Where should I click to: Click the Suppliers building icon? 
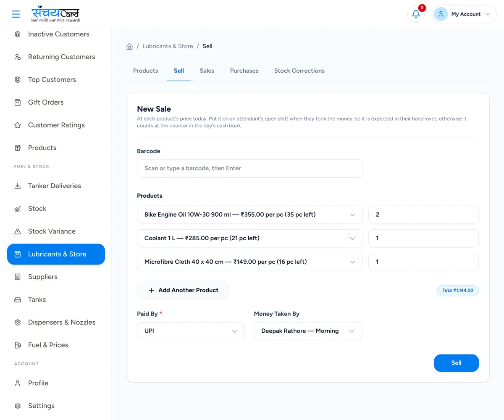(x=18, y=277)
